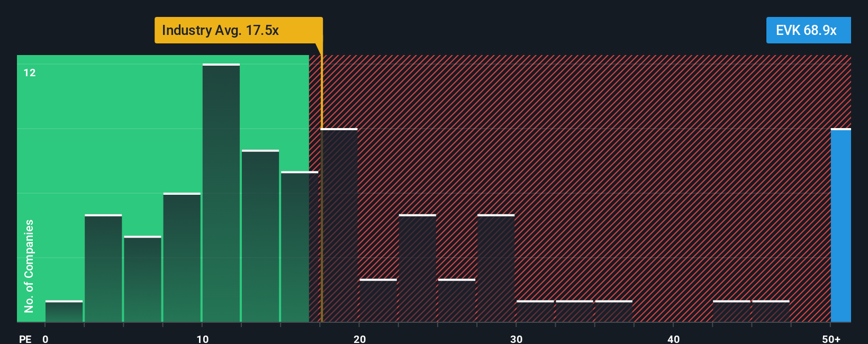
Task: Click the 'PE' axis label
Action: [x=25, y=339]
